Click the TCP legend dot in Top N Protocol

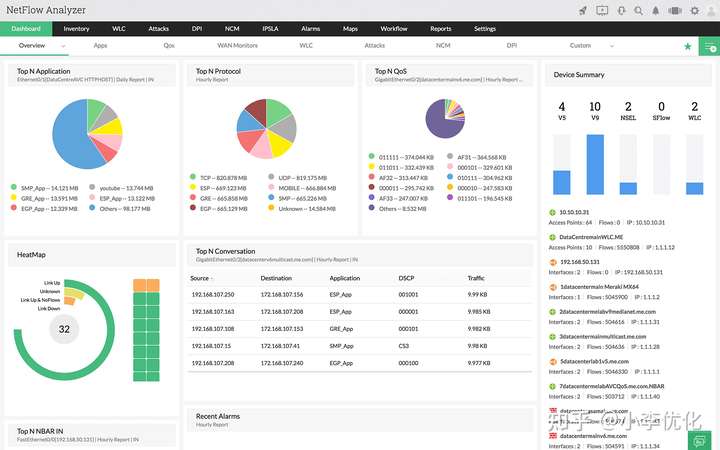pyautogui.click(x=193, y=177)
